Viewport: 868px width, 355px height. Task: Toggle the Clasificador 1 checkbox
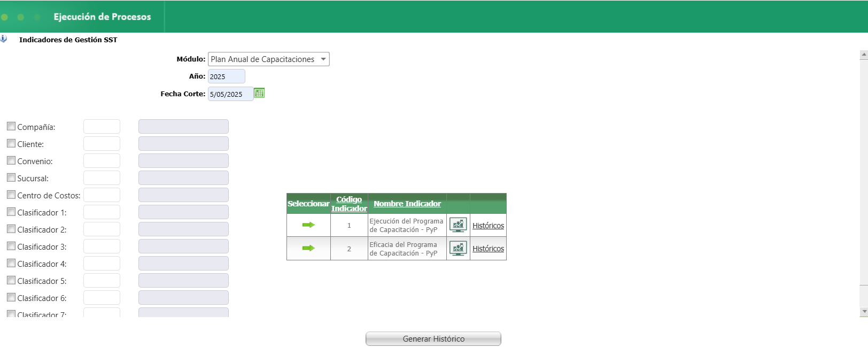click(11, 212)
